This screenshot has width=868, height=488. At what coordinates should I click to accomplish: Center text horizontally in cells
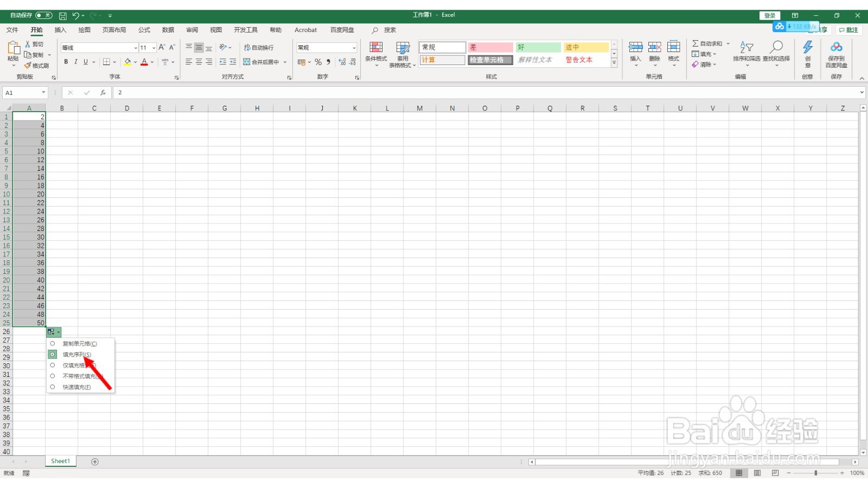(x=199, y=62)
